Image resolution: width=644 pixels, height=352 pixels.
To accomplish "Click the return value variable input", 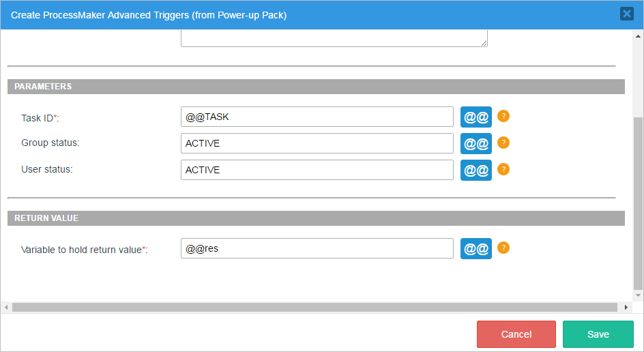I will [x=317, y=248].
